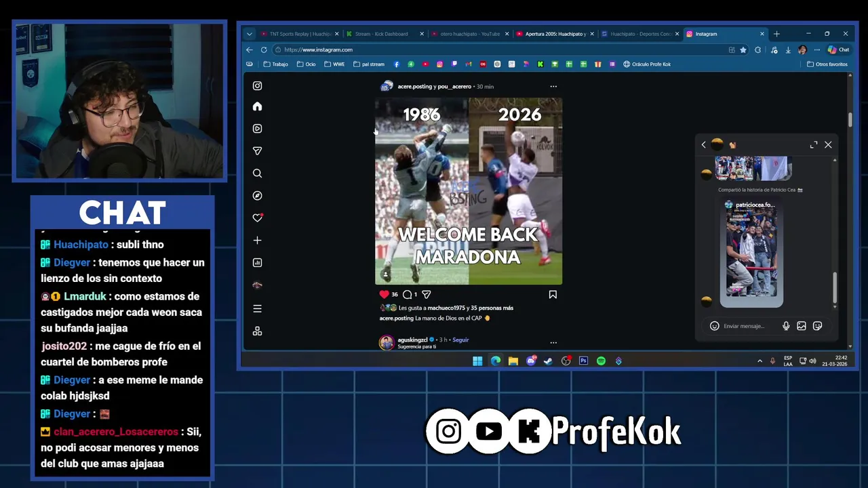868x488 pixels.
Task: Open options menu of the acere.posting post
Action: pyautogui.click(x=553, y=86)
